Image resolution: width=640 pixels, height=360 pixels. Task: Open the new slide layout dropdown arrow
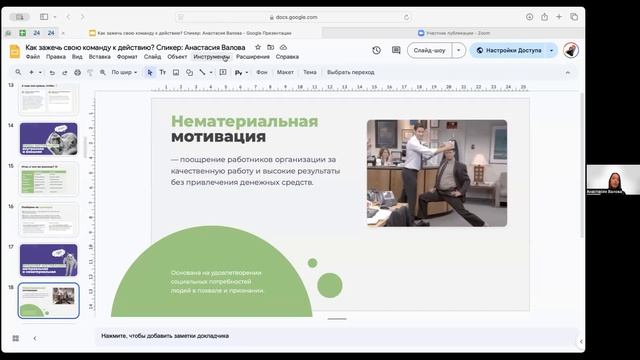[x=40, y=72]
